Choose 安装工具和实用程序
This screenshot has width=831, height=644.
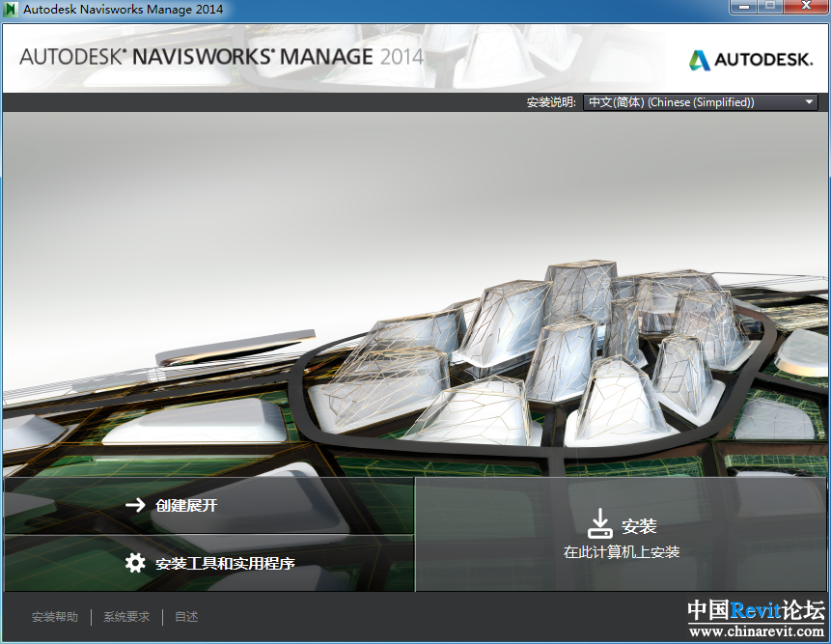pyautogui.click(x=224, y=563)
